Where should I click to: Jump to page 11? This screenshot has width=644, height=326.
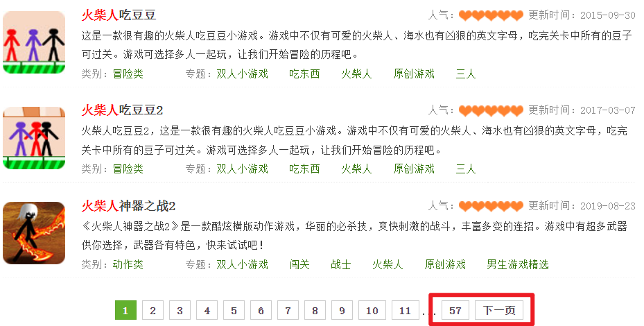[405, 310]
